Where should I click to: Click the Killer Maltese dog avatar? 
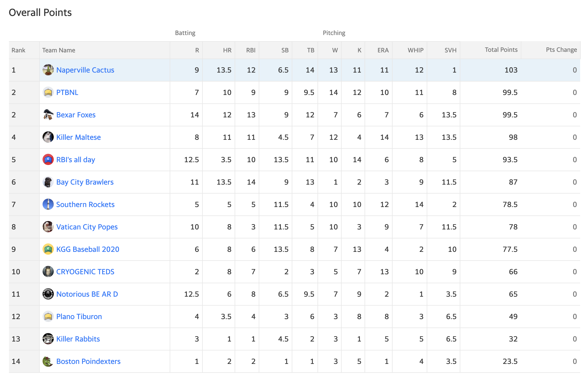(x=48, y=137)
